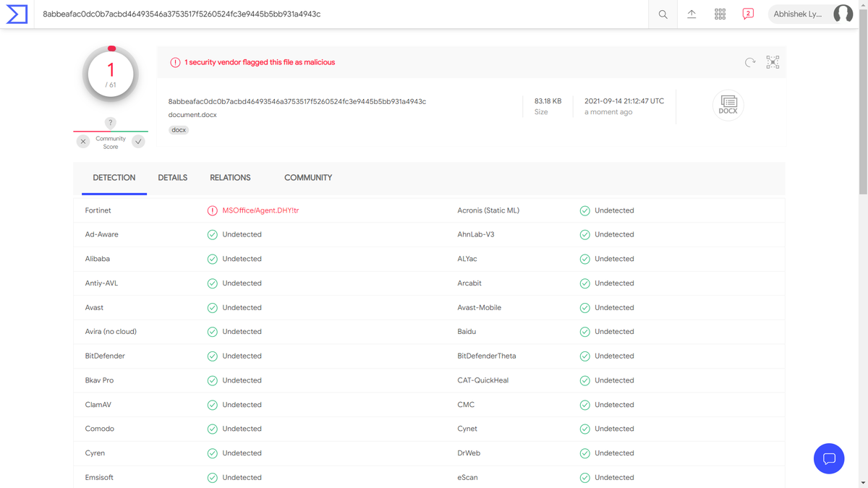868x488 pixels.
Task: Switch to the DETAILS tab
Action: [173, 178]
